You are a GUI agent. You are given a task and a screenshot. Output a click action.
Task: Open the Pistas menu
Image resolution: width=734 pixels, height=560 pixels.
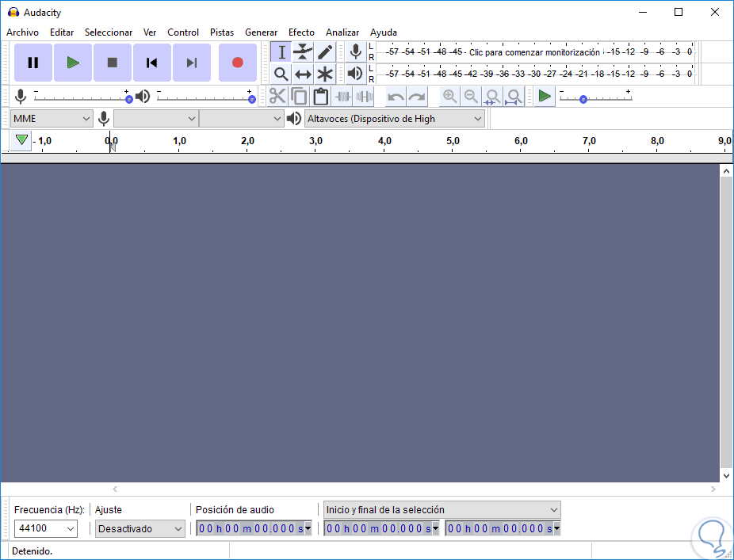click(222, 32)
